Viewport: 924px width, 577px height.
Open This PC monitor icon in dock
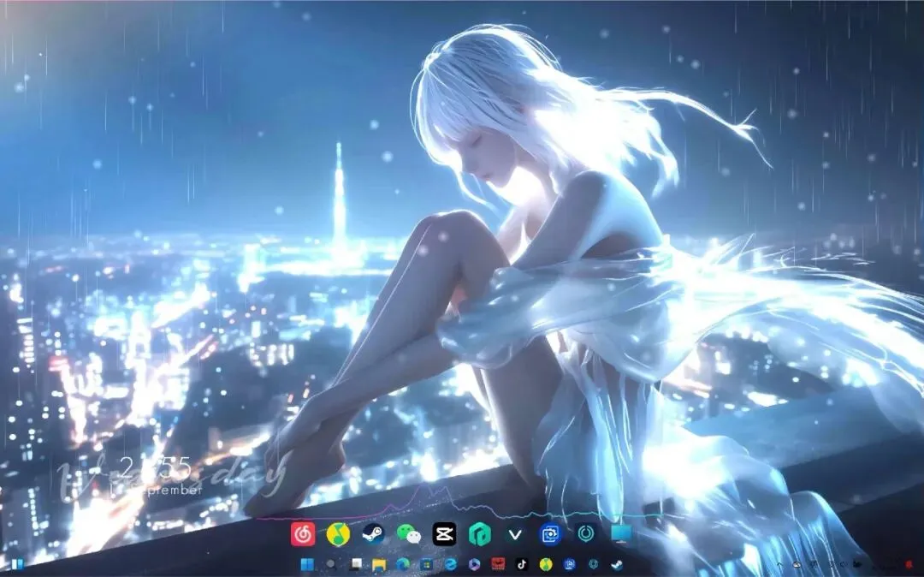coord(621,534)
